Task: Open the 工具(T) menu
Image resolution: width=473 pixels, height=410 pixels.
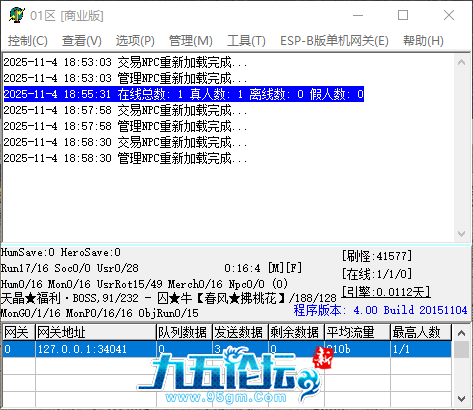Action: click(x=246, y=41)
